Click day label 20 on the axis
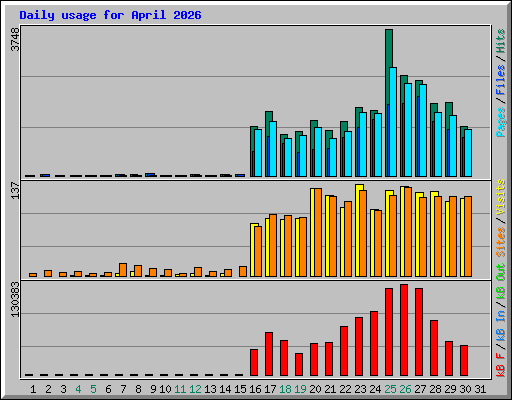The image size is (512, 400). point(315,389)
